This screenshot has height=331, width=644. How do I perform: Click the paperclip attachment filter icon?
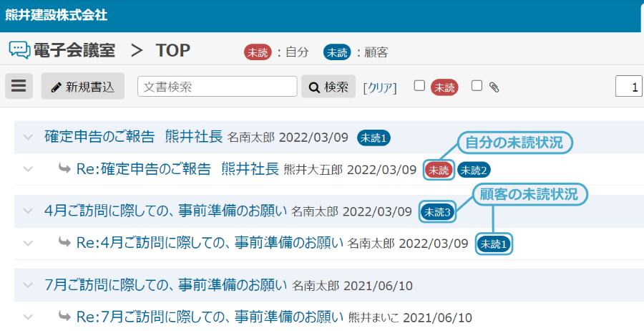[x=494, y=87]
